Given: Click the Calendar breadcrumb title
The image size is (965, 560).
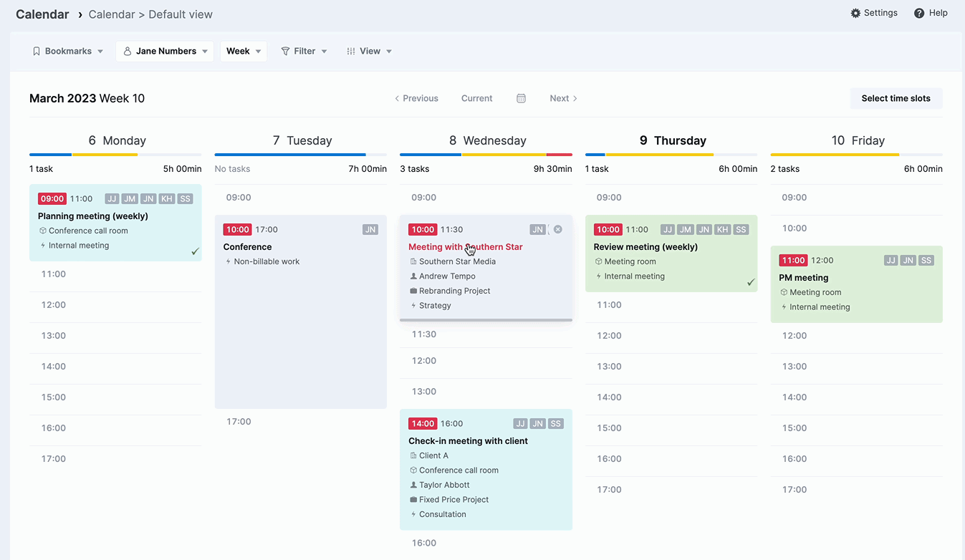Looking at the screenshot, I should (x=42, y=14).
